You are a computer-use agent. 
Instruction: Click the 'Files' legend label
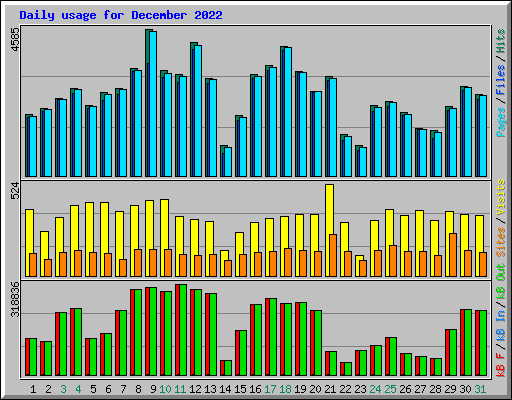click(x=501, y=80)
